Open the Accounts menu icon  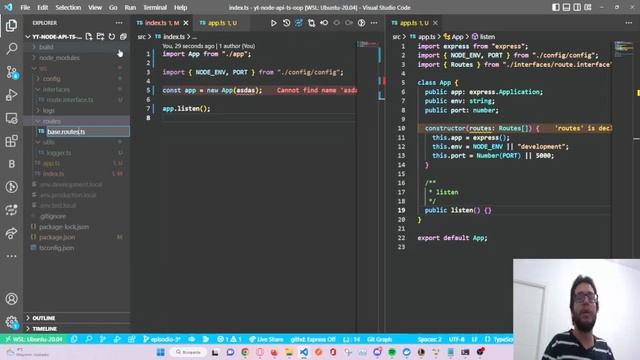point(11,299)
